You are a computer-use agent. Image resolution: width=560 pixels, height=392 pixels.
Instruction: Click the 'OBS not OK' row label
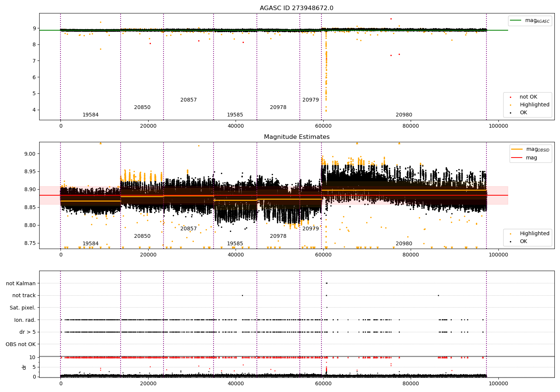click(x=21, y=345)
